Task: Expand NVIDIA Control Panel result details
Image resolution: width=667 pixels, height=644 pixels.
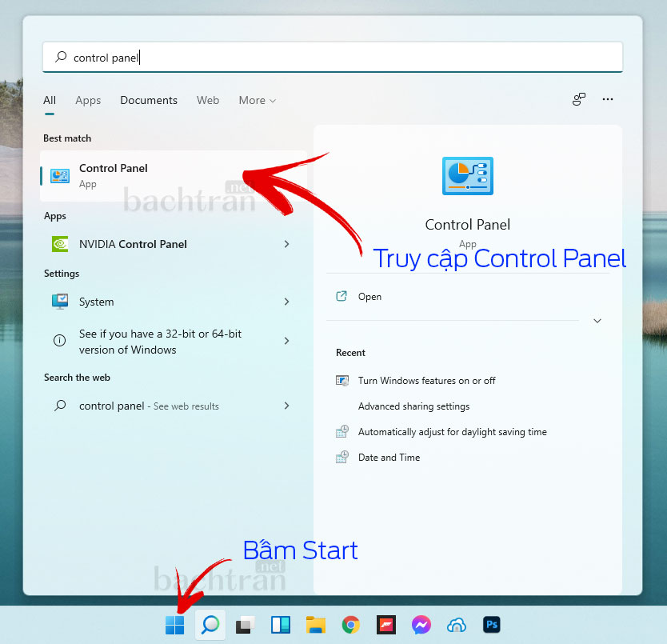Action: (x=286, y=244)
